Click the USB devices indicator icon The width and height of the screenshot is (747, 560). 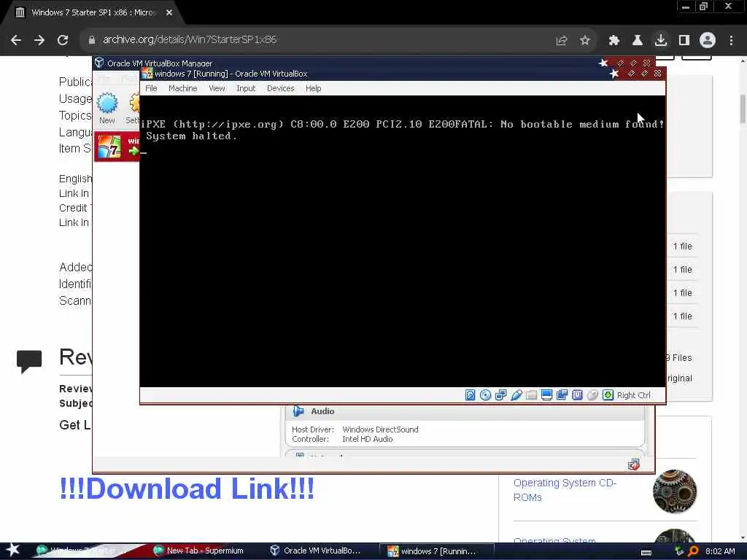(516, 395)
